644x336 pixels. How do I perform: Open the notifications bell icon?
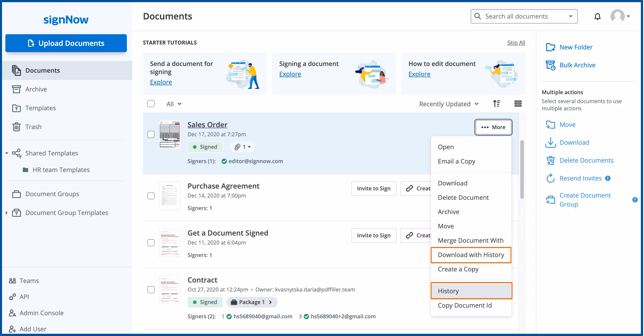point(597,17)
